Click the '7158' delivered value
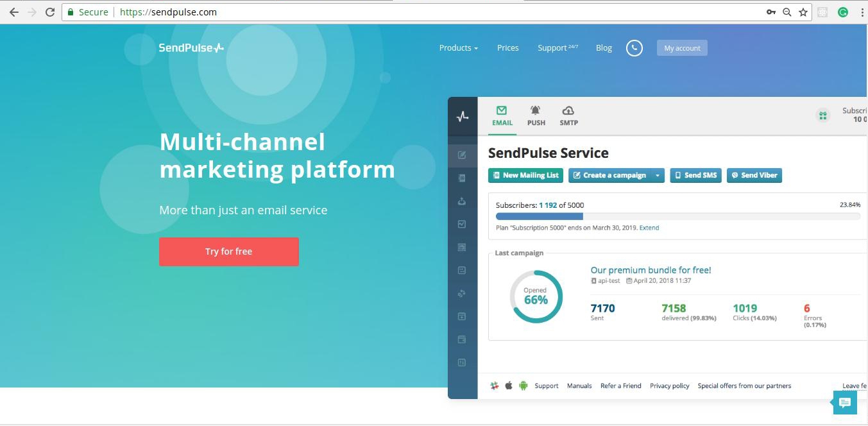Screen dimensions: 868x426 (674, 308)
